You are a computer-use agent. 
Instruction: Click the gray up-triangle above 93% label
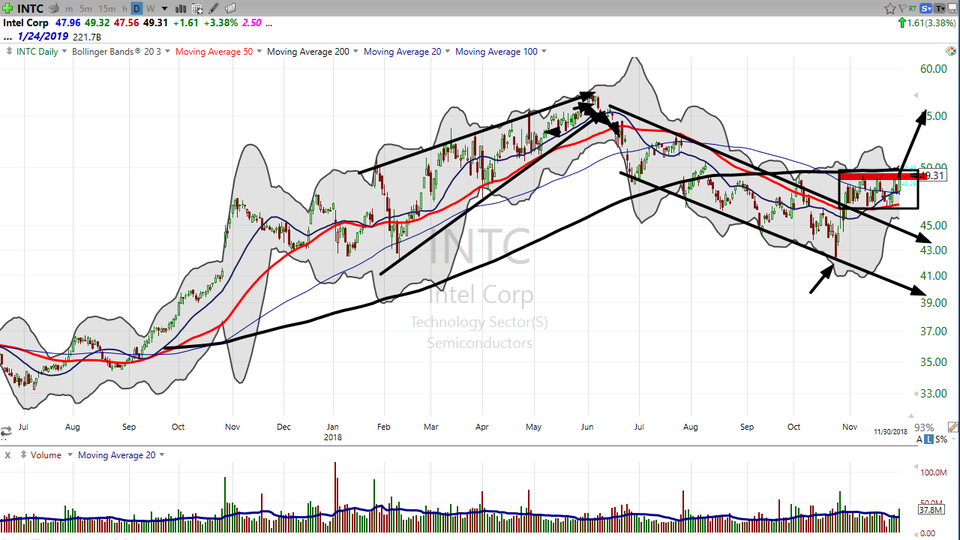point(910,416)
